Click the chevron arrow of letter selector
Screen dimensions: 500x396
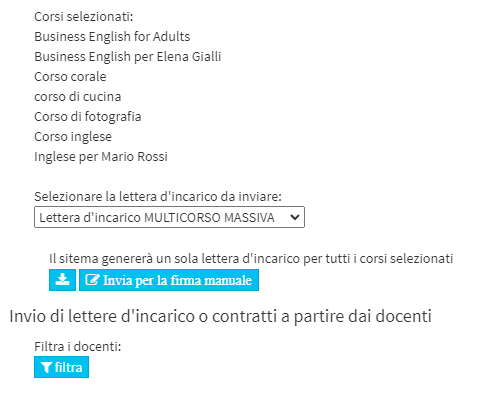pos(294,217)
